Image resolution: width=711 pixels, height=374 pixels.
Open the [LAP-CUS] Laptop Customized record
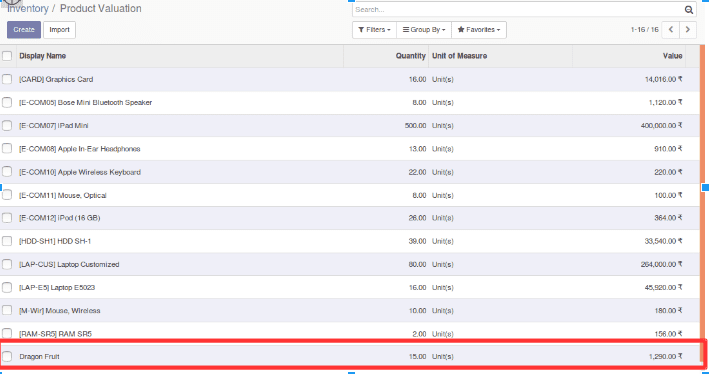(x=69, y=264)
